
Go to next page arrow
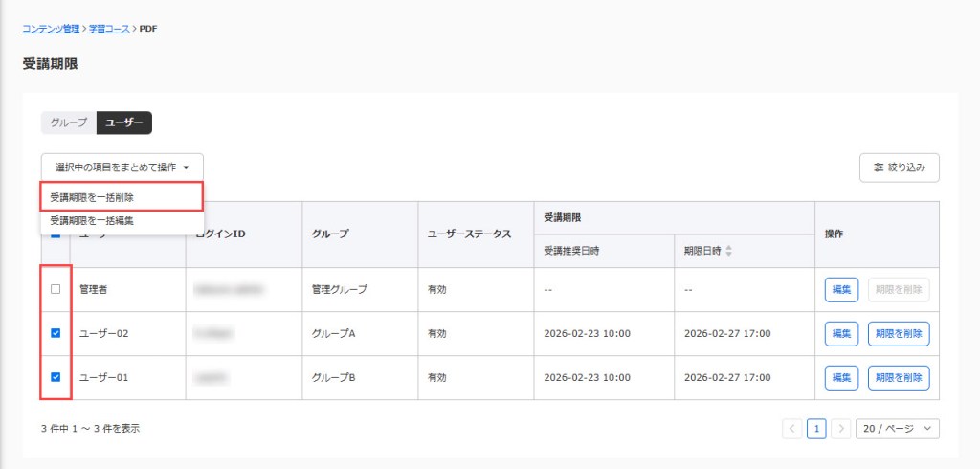point(839,429)
